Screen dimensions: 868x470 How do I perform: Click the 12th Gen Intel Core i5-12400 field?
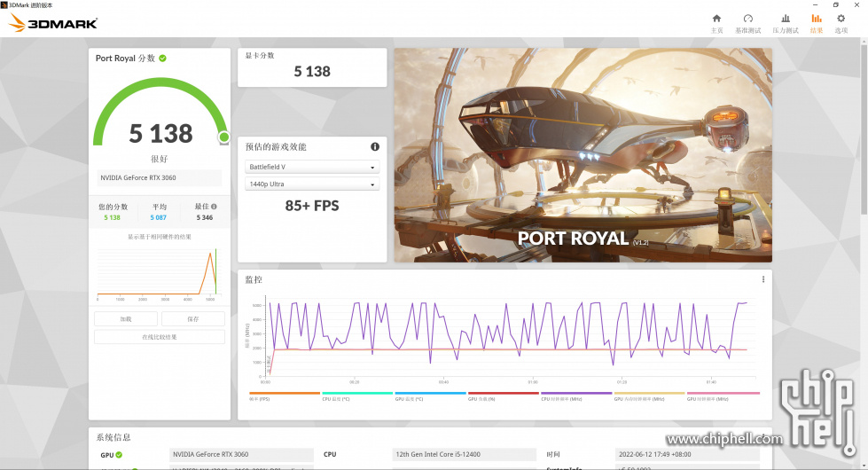click(x=464, y=455)
